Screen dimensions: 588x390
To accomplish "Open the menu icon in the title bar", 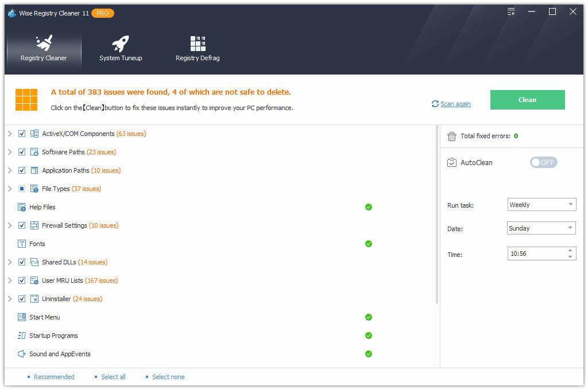I will click(511, 11).
